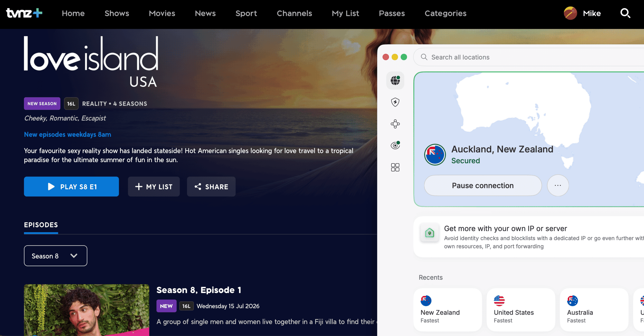Open Mike's profile avatar

pos(570,13)
